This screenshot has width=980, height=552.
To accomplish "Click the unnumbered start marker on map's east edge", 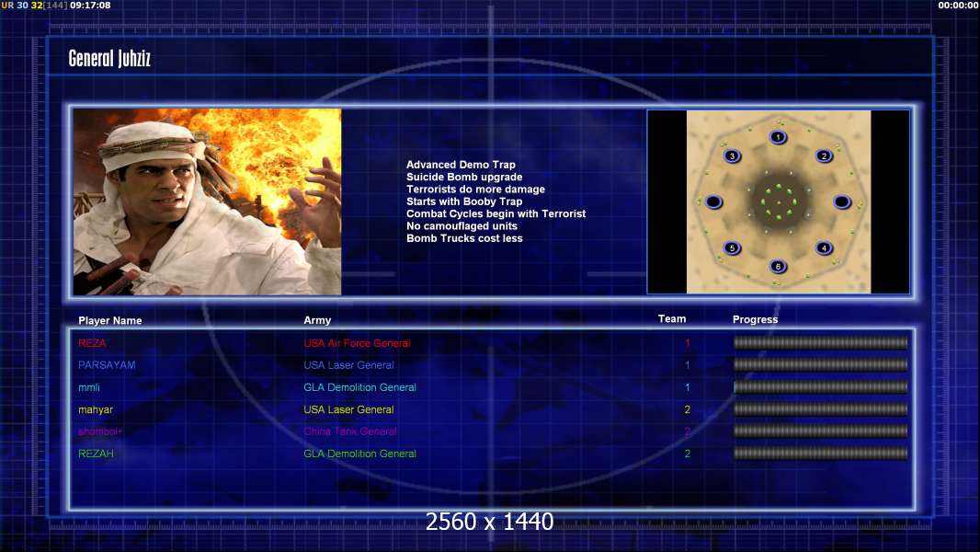I will click(842, 201).
